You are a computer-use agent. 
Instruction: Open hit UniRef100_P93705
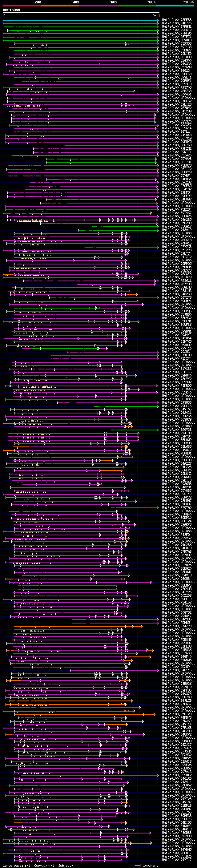[x=177, y=88]
